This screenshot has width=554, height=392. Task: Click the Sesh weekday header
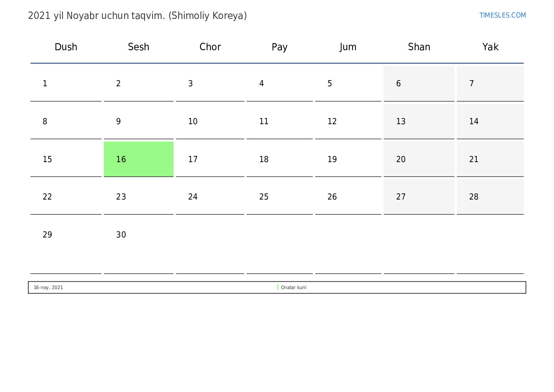coord(138,47)
